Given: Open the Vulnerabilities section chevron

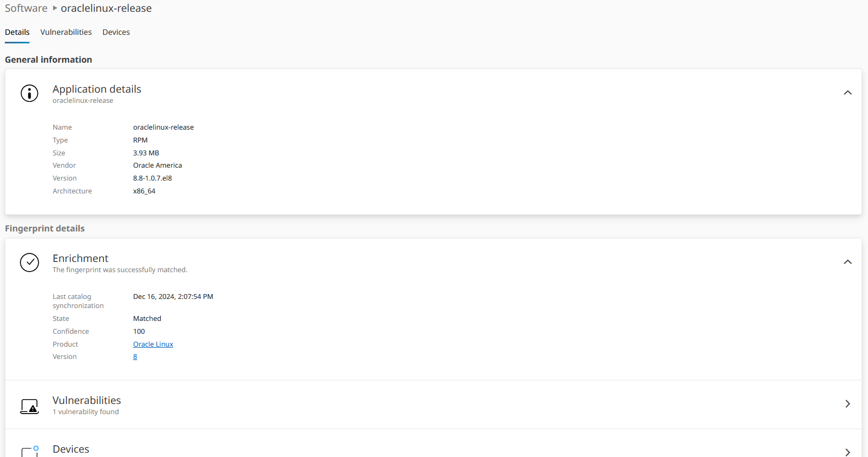Looking at the screenshot, I should pos(847,404).
